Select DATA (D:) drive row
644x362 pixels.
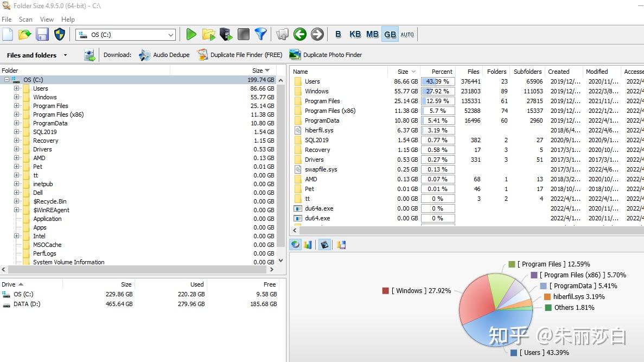tap(139, 304)
